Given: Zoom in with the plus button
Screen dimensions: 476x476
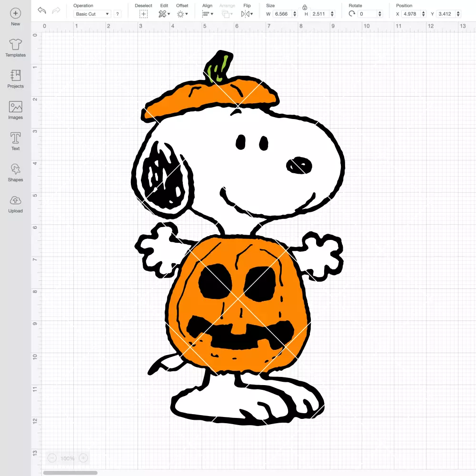Looking at the screenshot, I should [x=83, y=458].
